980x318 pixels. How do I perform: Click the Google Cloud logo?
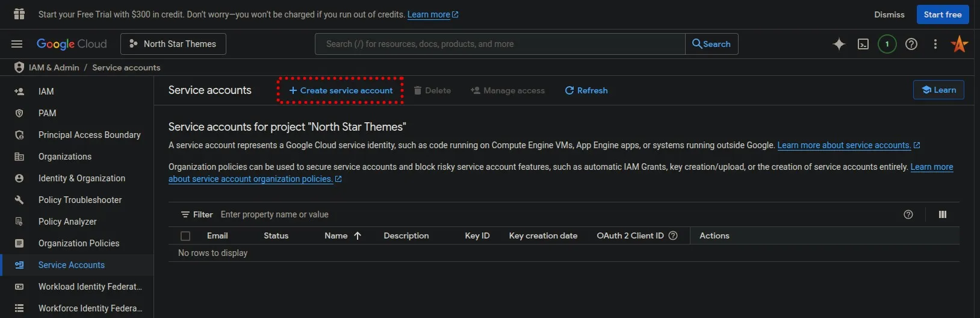(72, 44)
